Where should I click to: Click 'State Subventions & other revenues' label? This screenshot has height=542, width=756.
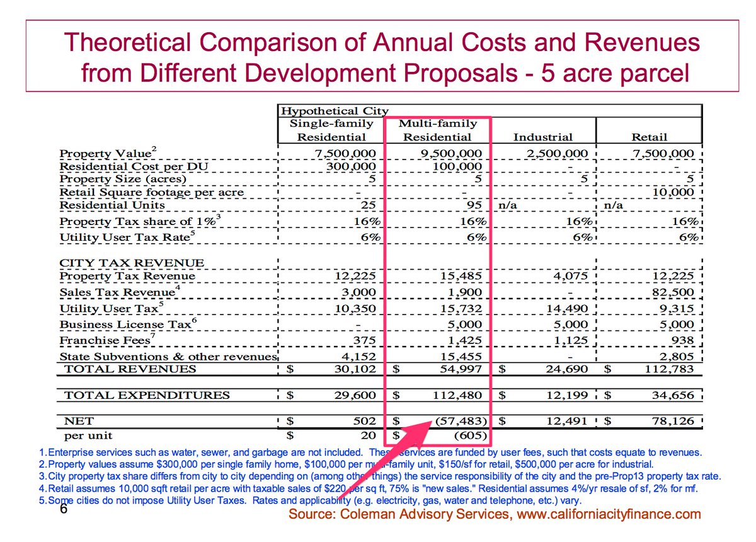point(168,356)
